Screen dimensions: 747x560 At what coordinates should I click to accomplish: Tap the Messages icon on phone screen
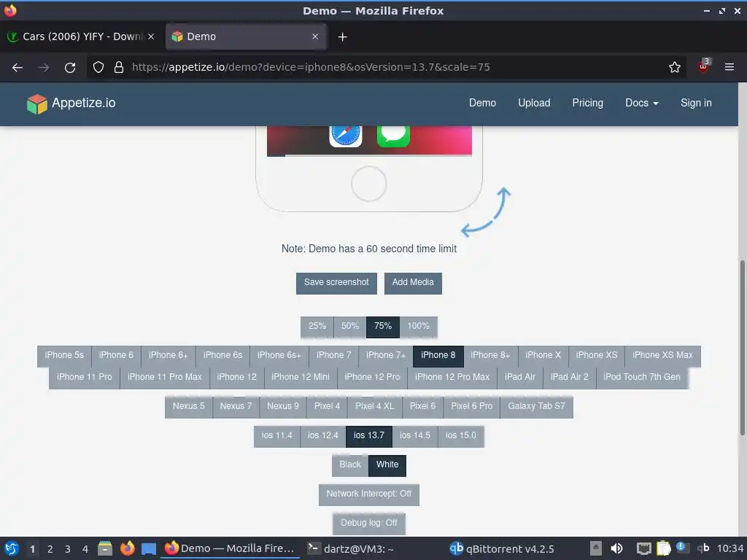point(393,136)
